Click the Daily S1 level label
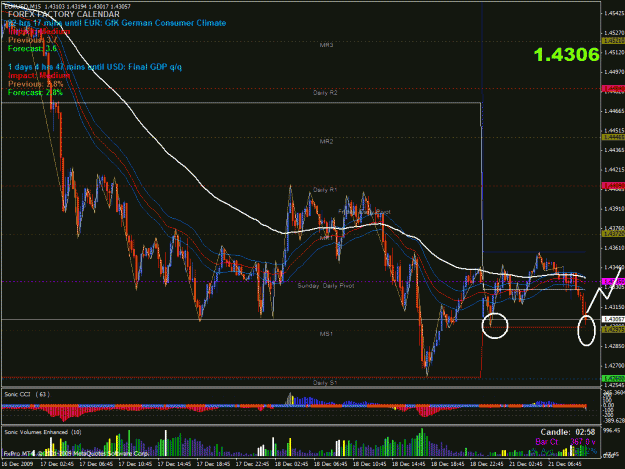Image resolution: width=625 pixels, height=469 pixels. [325, 383]
